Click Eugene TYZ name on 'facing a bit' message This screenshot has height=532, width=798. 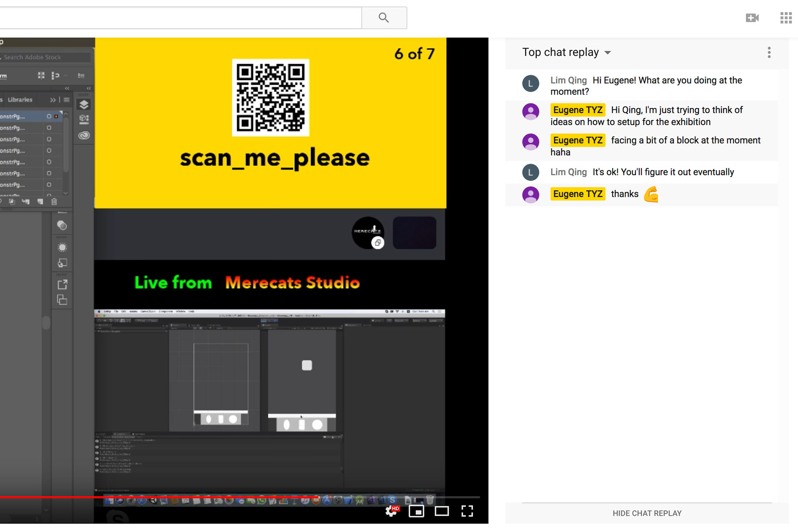coord(578,140)
